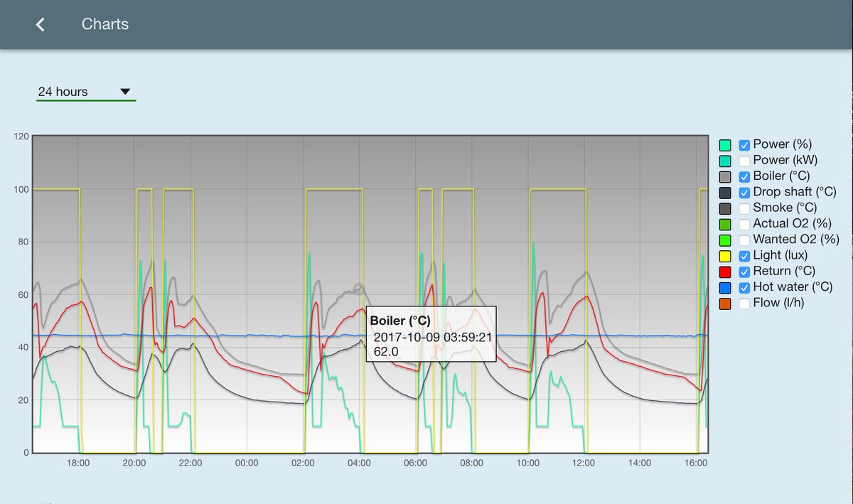
Task: Click the orange Flow (l/h) color swatch
Action: click(x=725, y=304)
